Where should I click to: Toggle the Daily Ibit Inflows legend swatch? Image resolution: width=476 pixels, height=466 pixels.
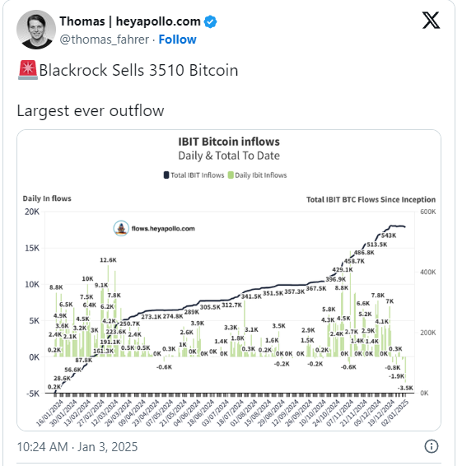point(231,175)
